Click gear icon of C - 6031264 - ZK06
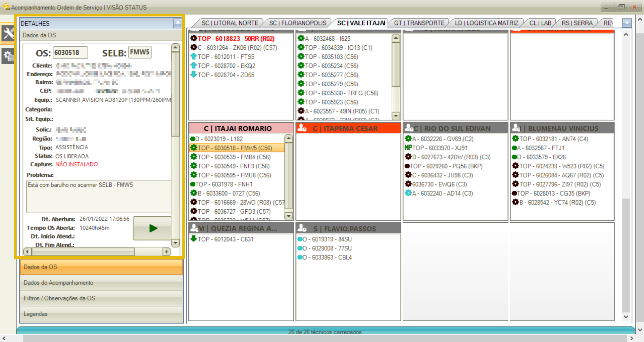This screenshot has height=342, width=644. pyautogui.click(x=194, y=47)
